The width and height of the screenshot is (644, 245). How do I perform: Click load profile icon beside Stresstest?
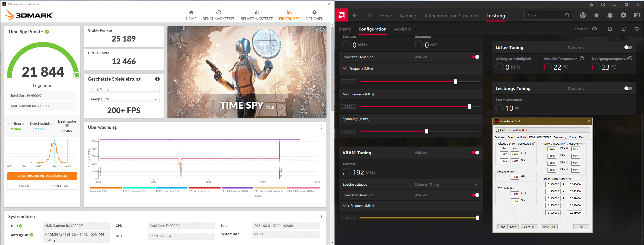[610, 29]
